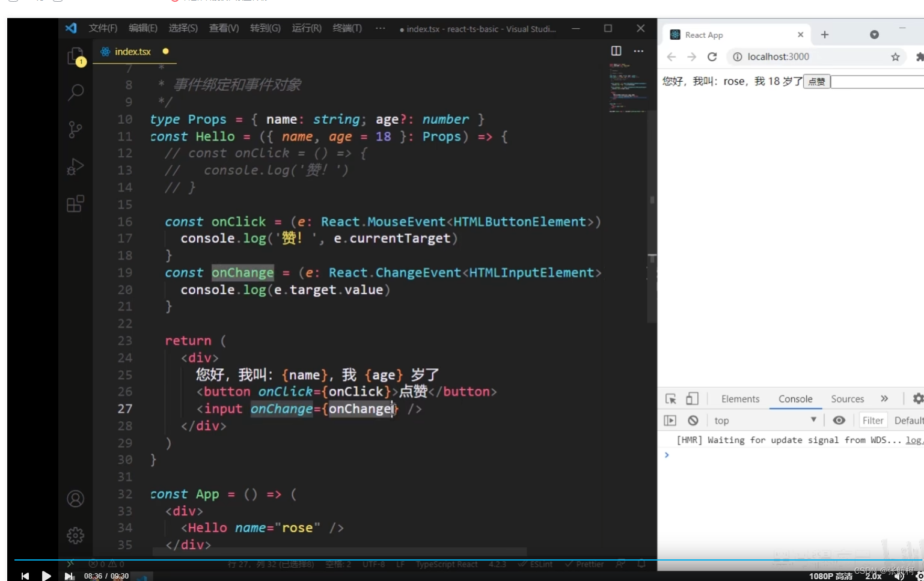This screenshot has height=581, width=924.
Task: Open the Search view in activity bar
Action: click(76, 93)
